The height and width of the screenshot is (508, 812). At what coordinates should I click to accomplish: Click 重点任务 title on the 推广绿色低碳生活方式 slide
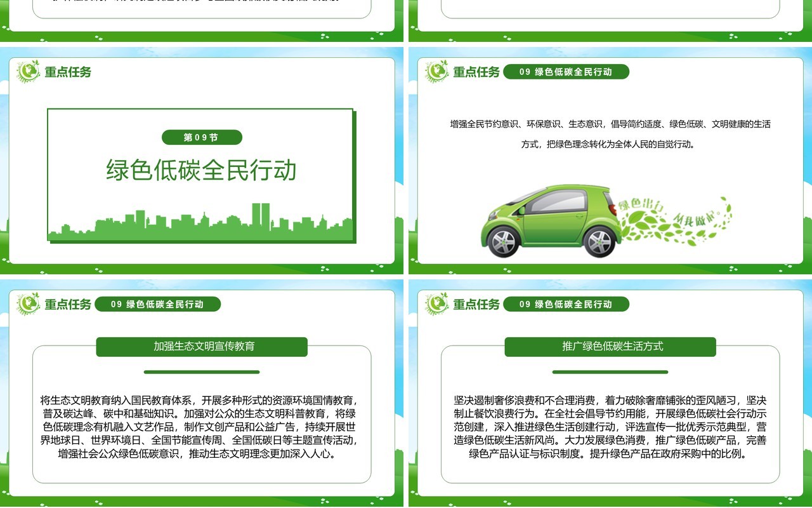[x=476, y=304]
